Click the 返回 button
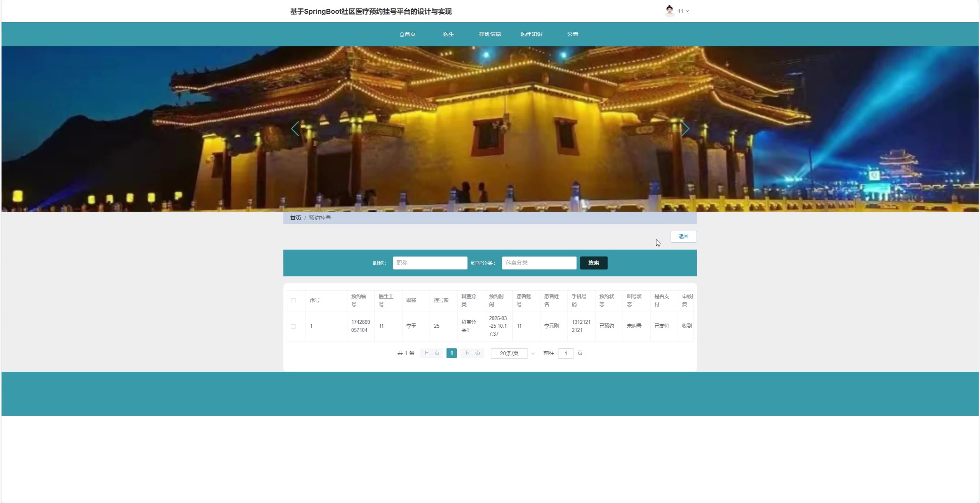980x503 pixels. (683, 237)
